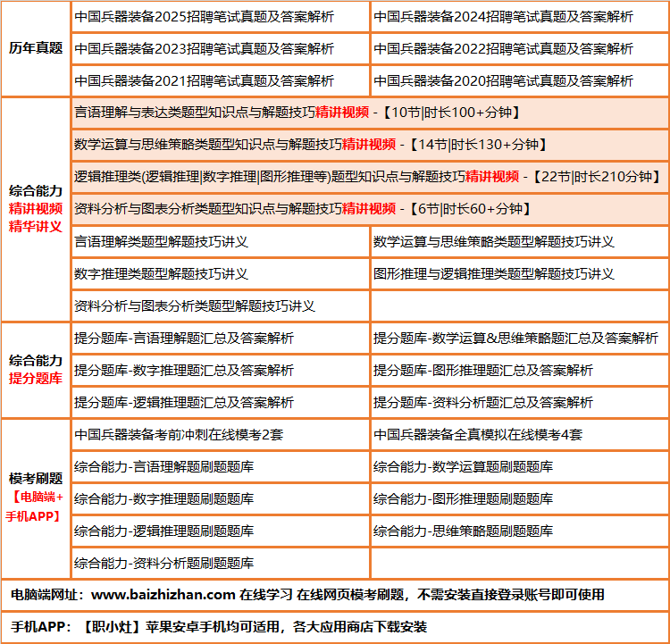670x644 pixels.
Task: Open 言语理解与表达 精讲视频 10节 row
Action: click(297, 113)
